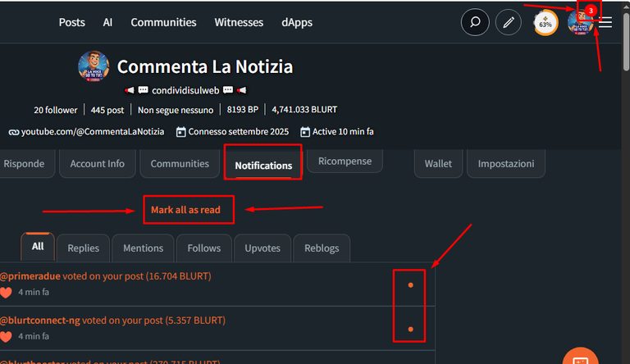Click Mark all as read

(185, 210)
